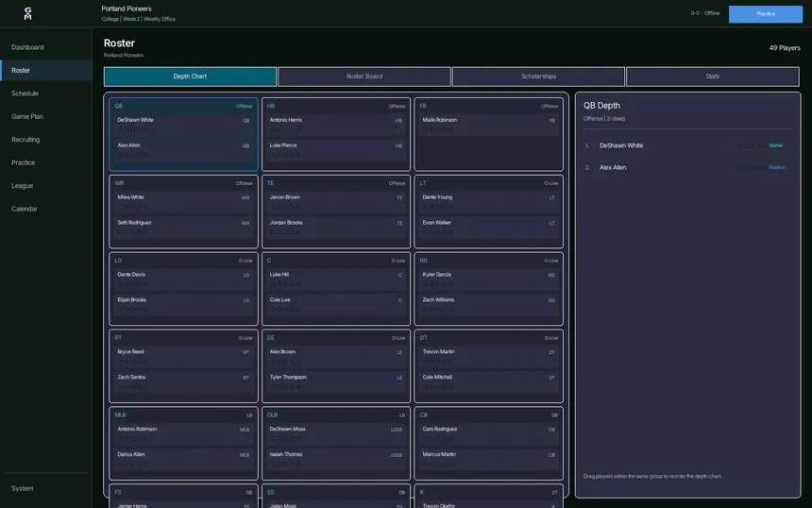The image size is (812, 508).
Task: Select Cole Mitchell at DT
Action: click(488, 381)
